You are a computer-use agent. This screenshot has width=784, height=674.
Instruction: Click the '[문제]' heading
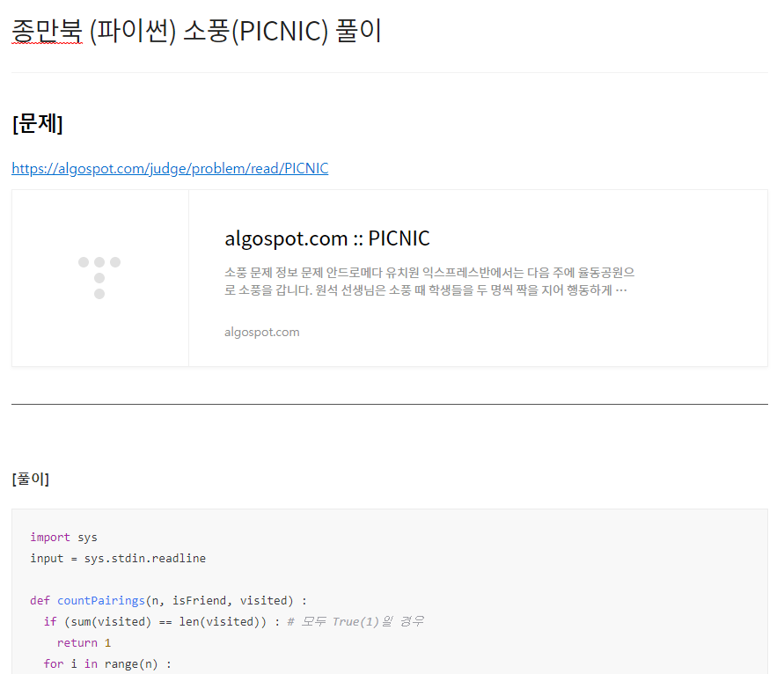point(38,123)
